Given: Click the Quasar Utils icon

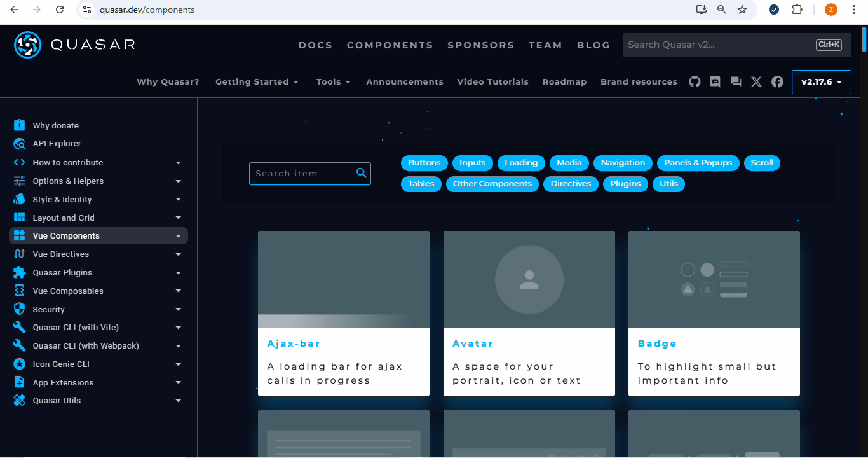Looking at the screenshot, I should [20, 400].
